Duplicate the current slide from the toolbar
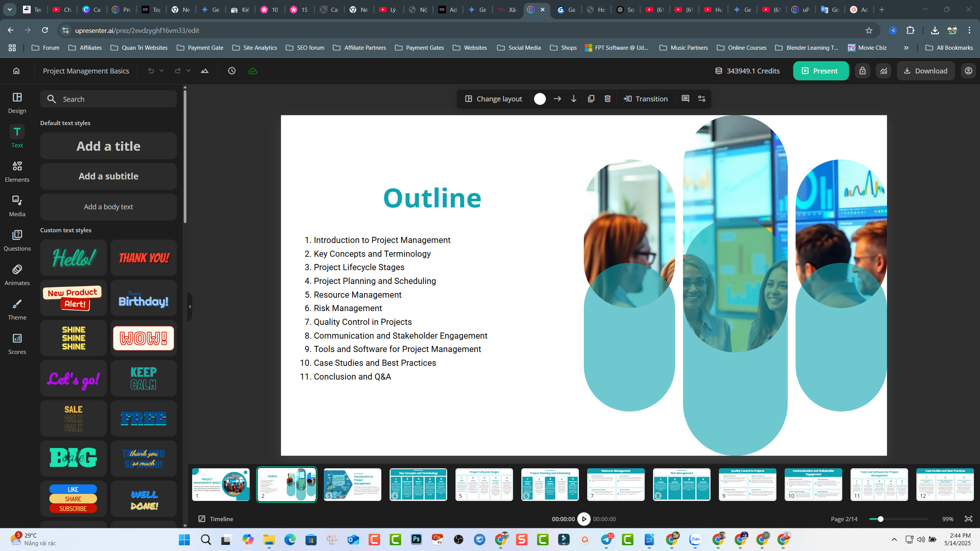 (591, 99)
